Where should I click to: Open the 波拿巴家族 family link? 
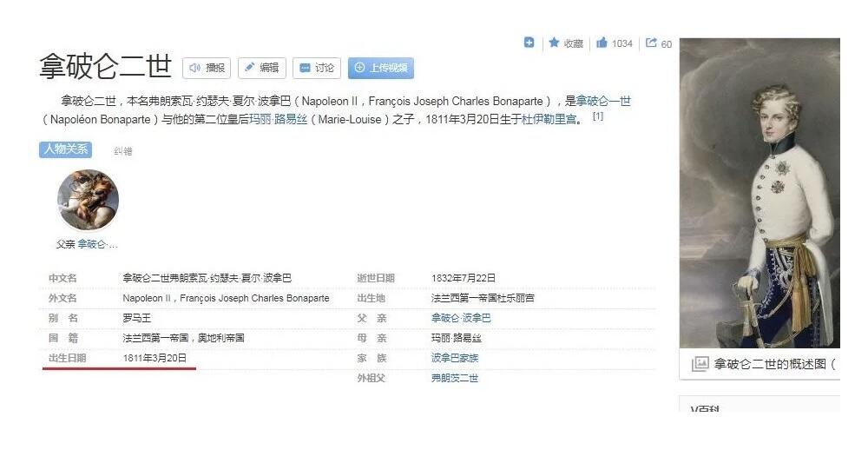tap(455, 358)
